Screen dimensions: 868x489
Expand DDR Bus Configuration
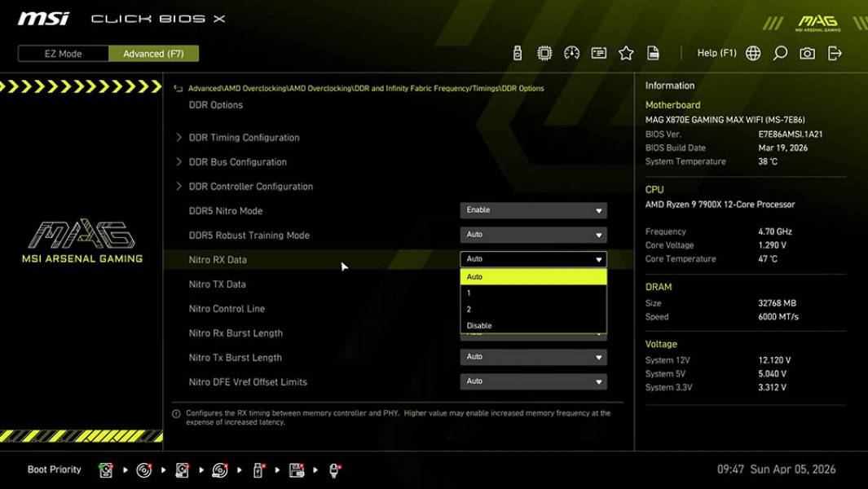click(x=236, y=161)
